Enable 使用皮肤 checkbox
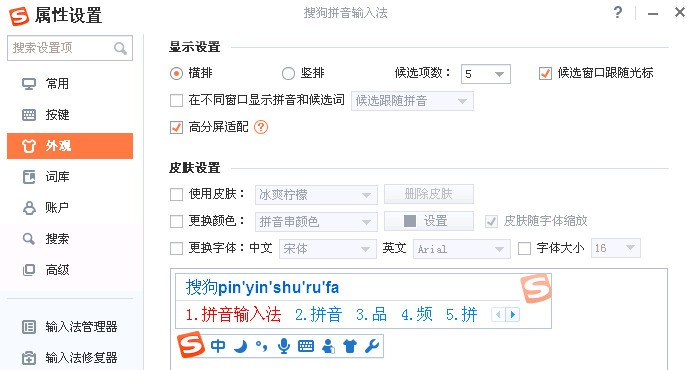 coord(176,195)
